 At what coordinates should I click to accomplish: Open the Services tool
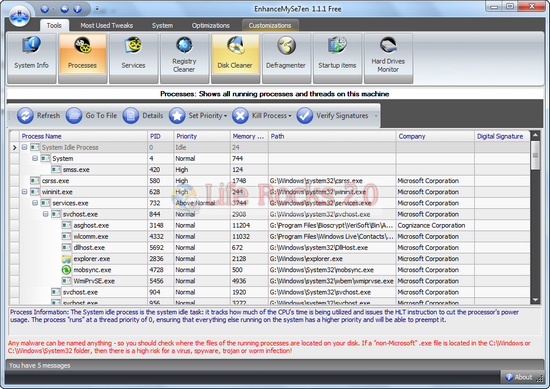(x=133, y=58)
